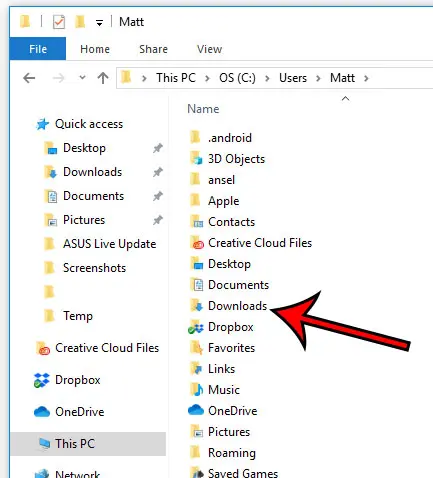The image size is (433, 478).
Task: Open the Recent locations dropdown chevron
Action: [82, 78]
